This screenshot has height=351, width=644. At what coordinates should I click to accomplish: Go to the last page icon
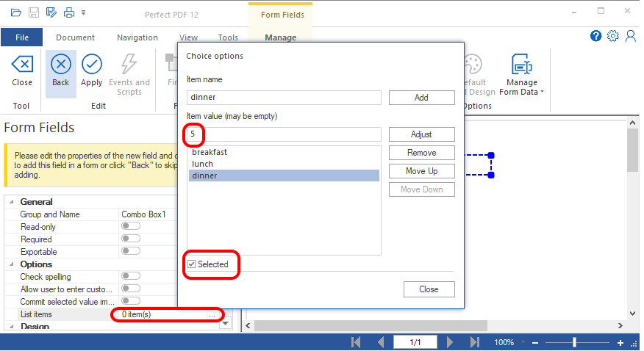click(474, 342)
